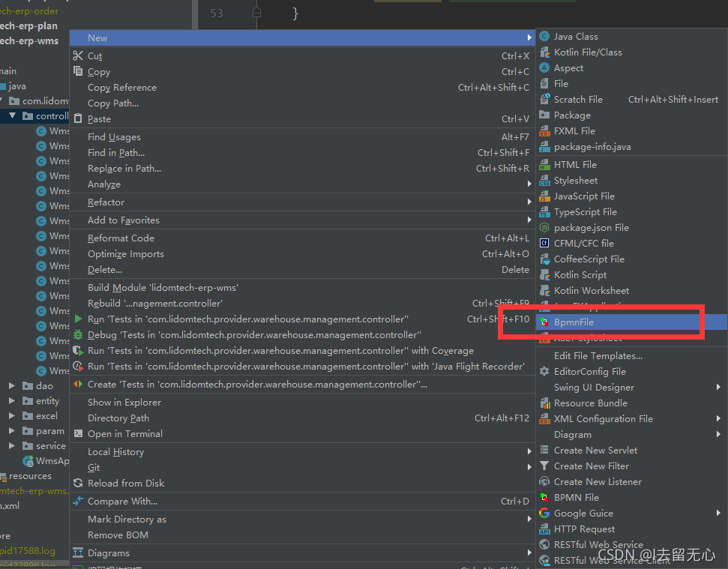This screenshot has height=569, width=728.
Task: Select the CoffeeScript File icon
Action: coord(544,259)
